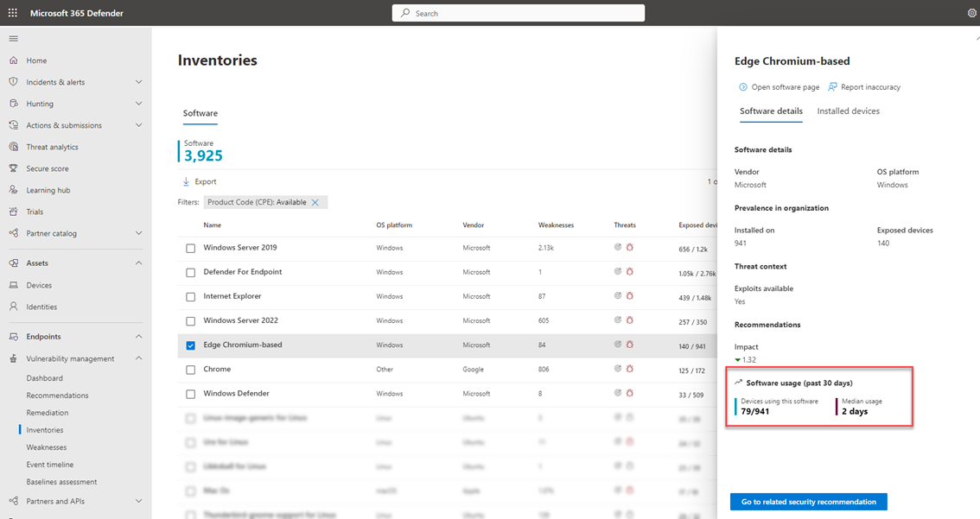Open Threat analytics in the sidebar

pyautogui.click(x=53, y=147)
